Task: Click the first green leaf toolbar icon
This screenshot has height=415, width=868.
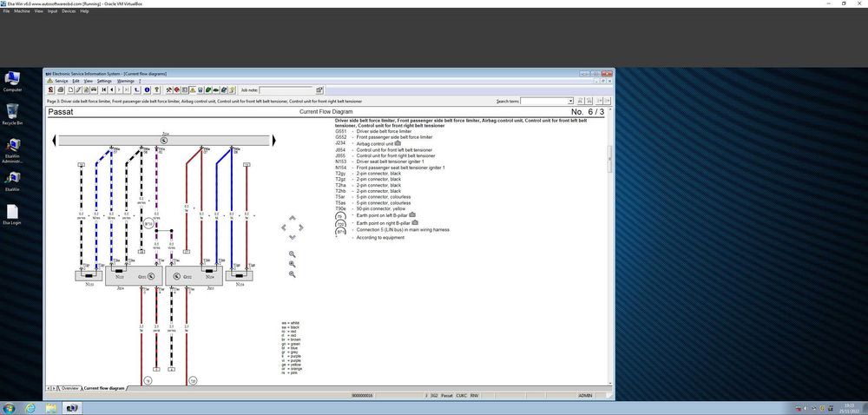Action: [x=207, y=89]
